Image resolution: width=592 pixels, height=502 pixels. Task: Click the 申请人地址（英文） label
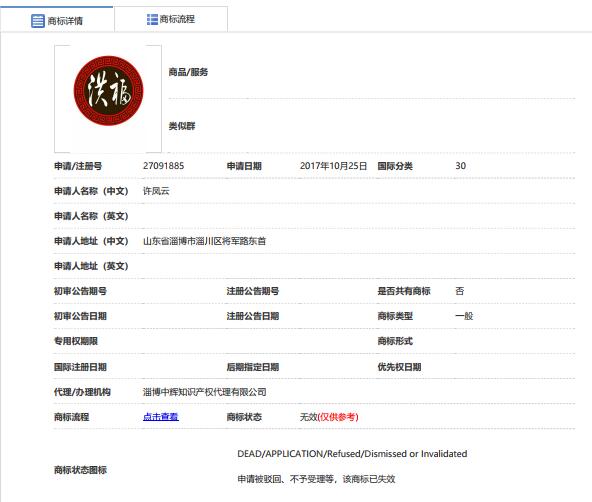(x=91, y=266)
